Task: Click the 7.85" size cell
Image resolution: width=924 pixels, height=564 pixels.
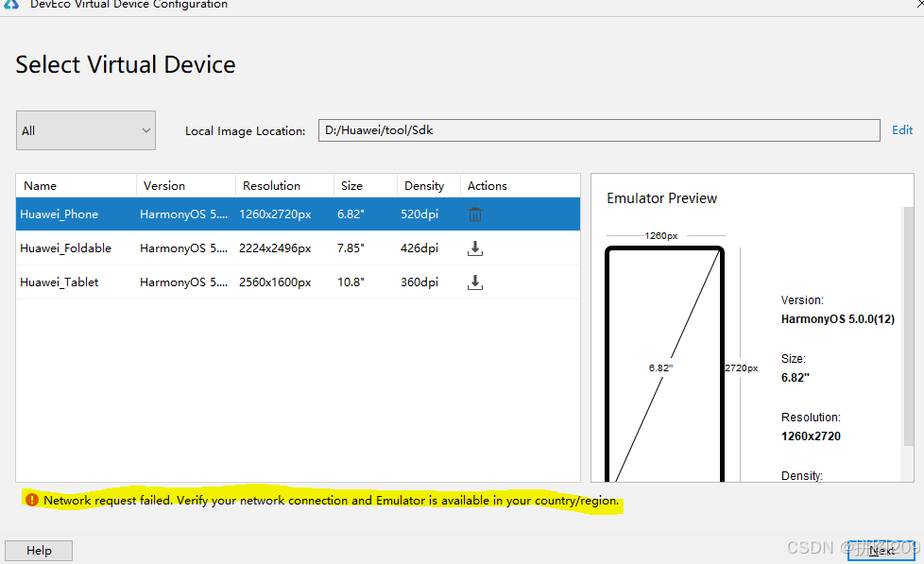Action: coord(351,248)
